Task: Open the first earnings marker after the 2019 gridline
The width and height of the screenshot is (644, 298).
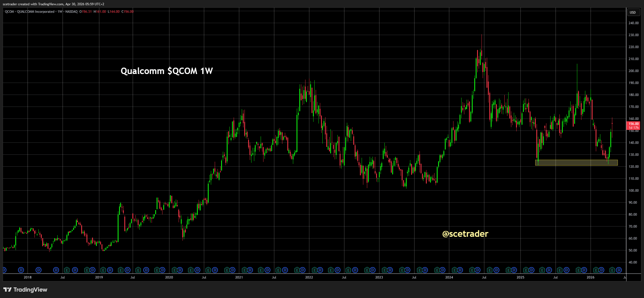Action: (103, 270)
